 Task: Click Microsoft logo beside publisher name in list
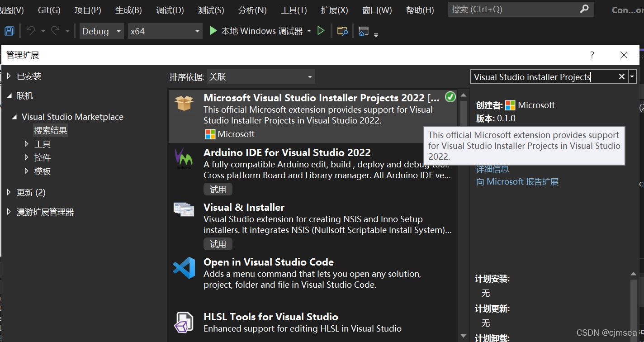click(210, 134)
